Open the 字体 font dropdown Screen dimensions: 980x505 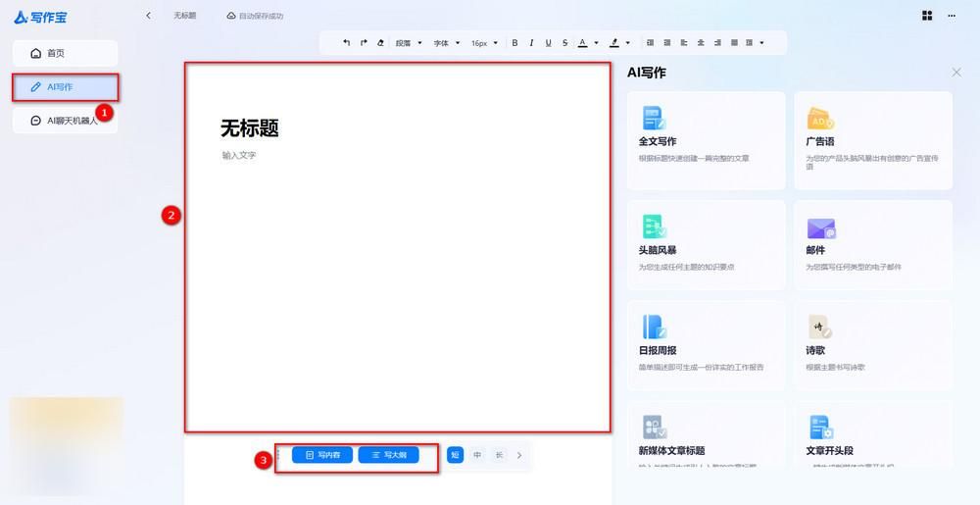[x=447, y=43]
